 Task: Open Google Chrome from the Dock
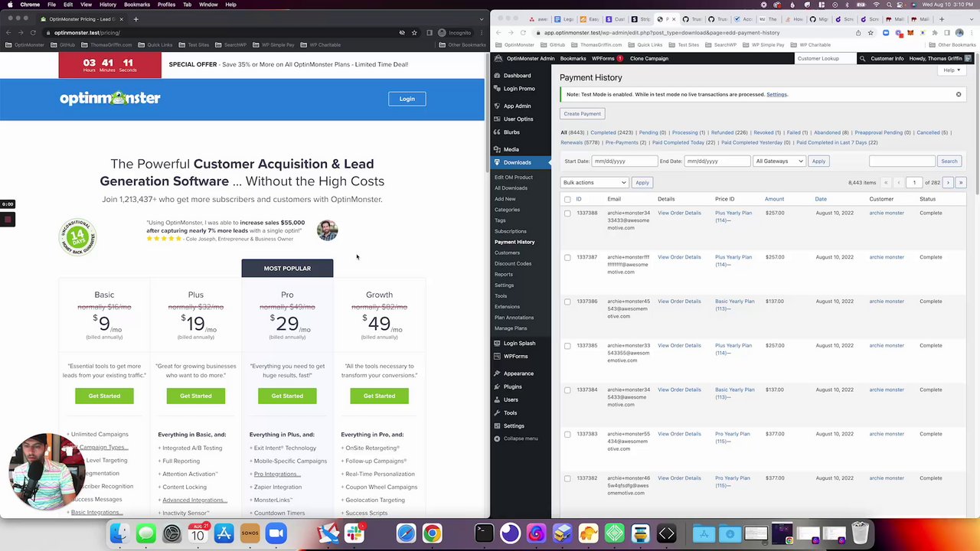tap(432, 533)
